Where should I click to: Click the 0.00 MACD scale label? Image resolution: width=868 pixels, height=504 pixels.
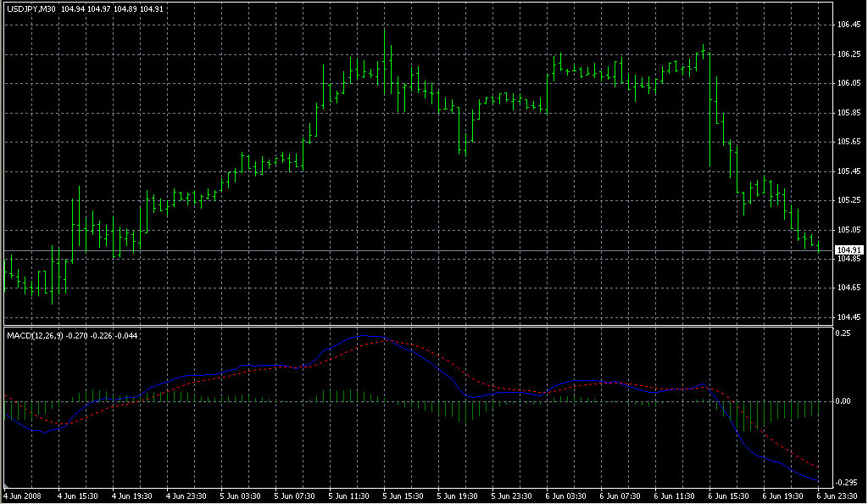(x=844, y=400)
